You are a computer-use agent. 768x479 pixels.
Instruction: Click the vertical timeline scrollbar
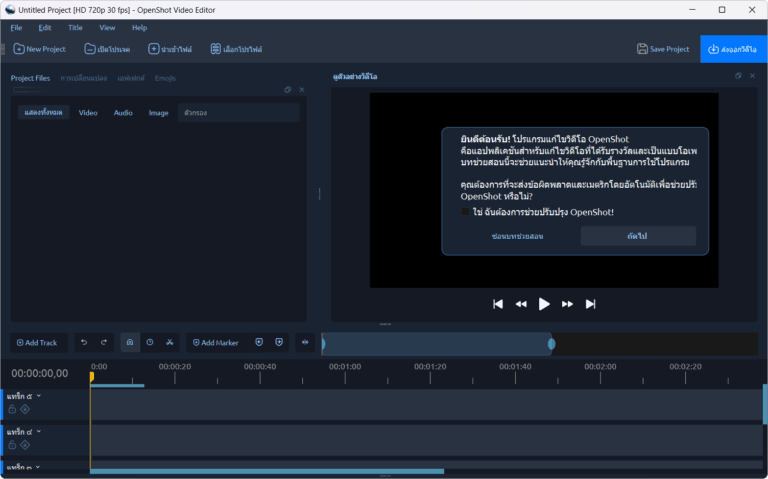765,404
